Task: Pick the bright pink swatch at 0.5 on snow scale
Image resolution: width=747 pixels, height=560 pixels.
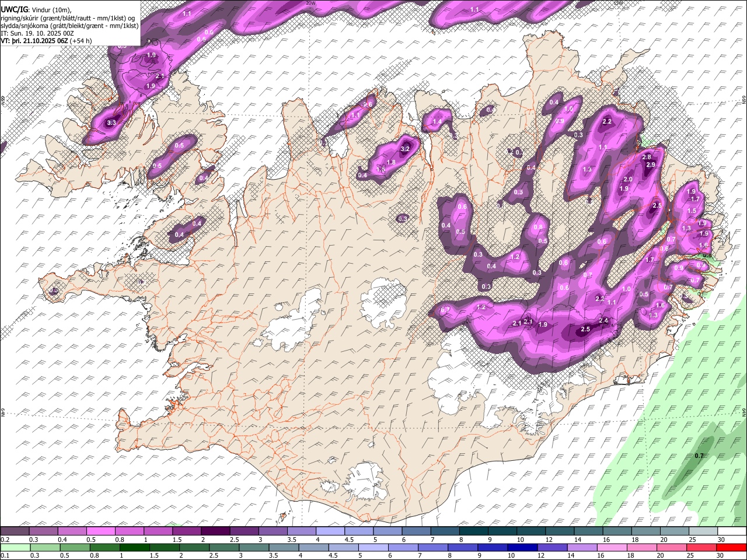Action: (102, 531)
